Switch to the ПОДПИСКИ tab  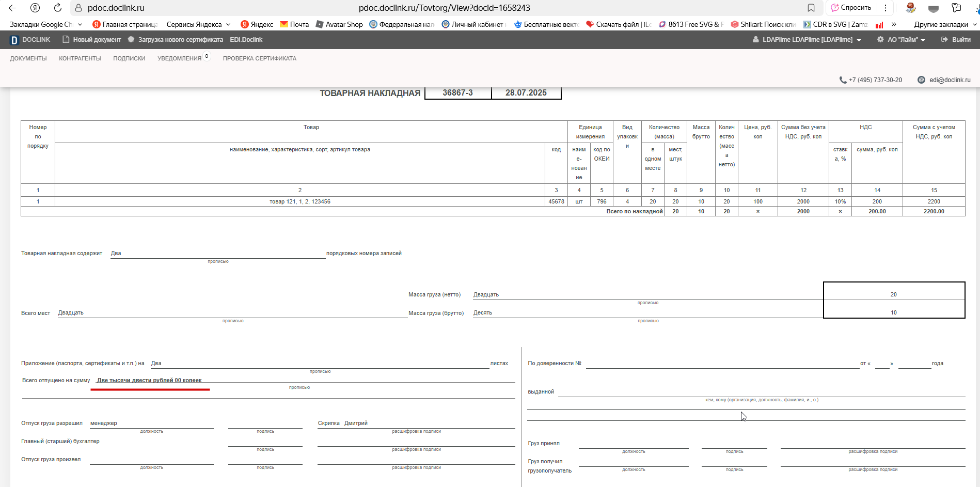coord(129,58)
